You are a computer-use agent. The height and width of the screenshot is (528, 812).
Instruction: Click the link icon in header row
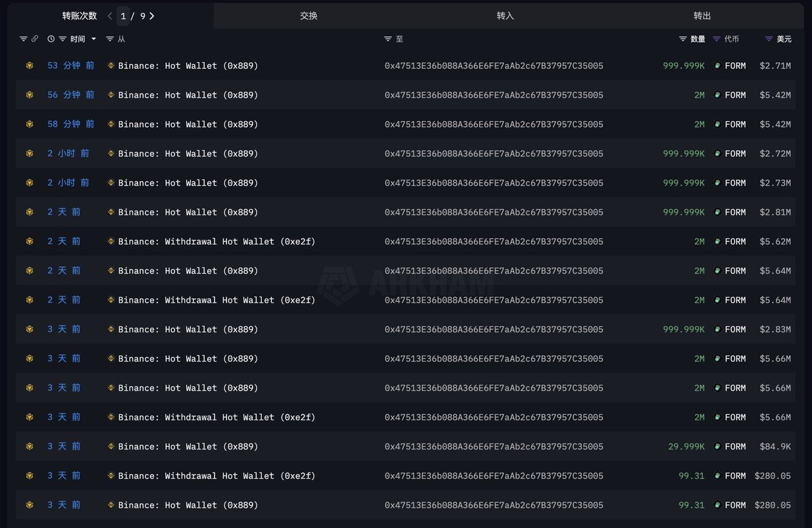[x=35, y=39]
